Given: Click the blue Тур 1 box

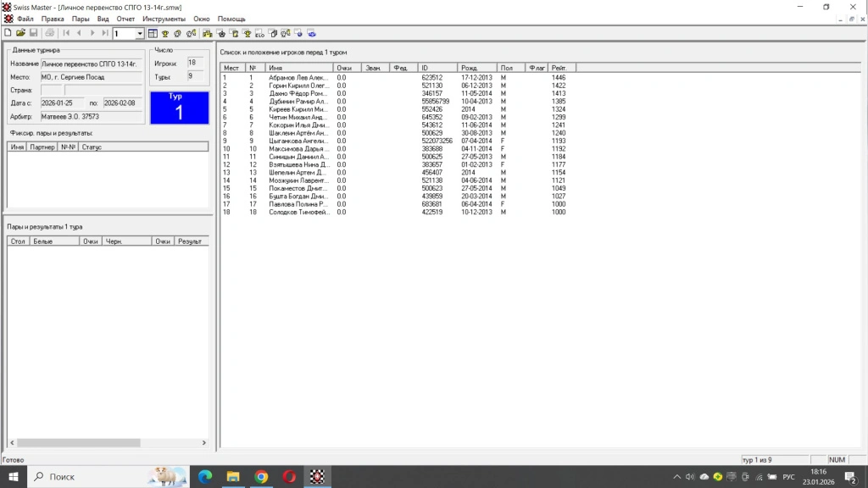Looking at the screenshot, I should coord(179,108).
